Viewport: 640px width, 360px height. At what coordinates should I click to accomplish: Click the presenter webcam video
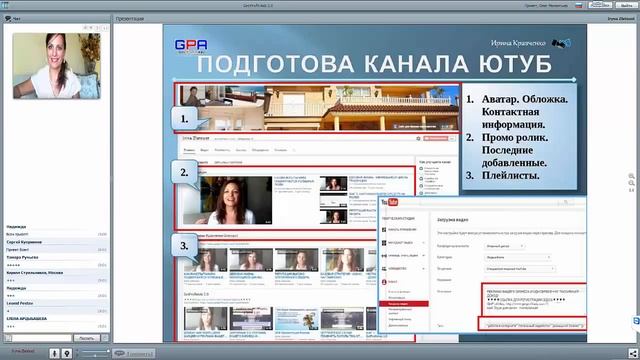pos(56,66)
